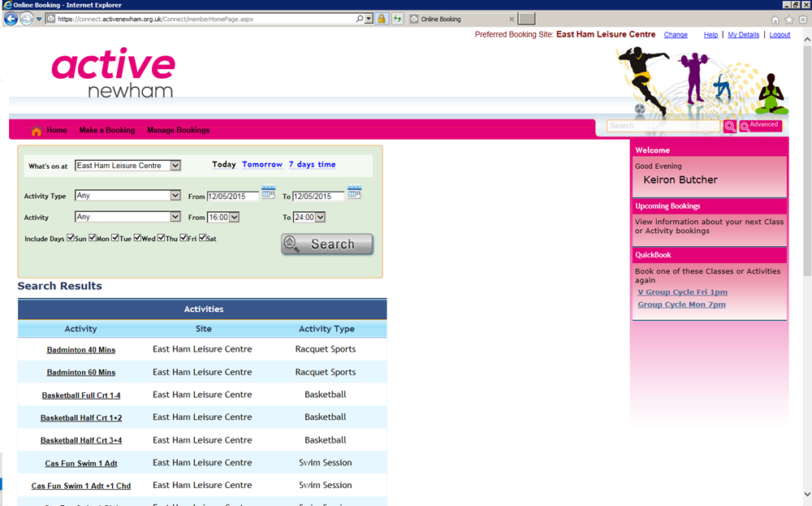Open Basketball Full Crt 1-4 activity
Image resolution: width=812 pixels, height=506 pixels.
[x=80, y=396]
